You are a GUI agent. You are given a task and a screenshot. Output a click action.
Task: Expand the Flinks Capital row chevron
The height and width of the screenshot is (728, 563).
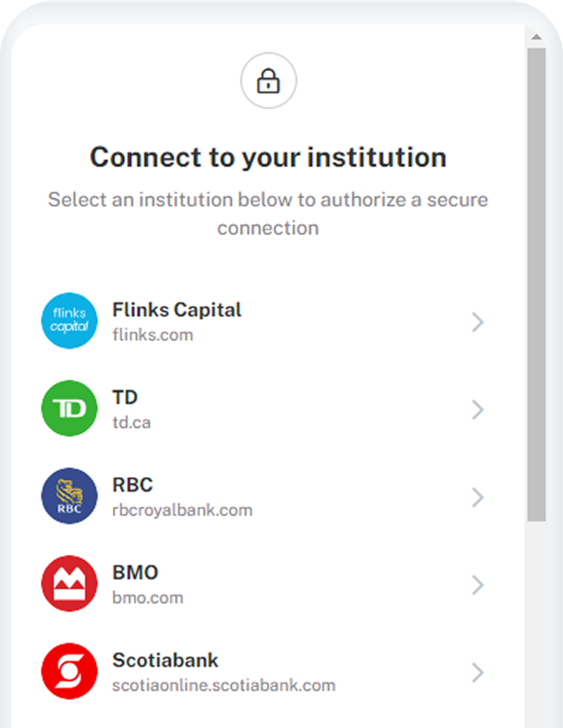pyautogui.click(x=478, y=322)
